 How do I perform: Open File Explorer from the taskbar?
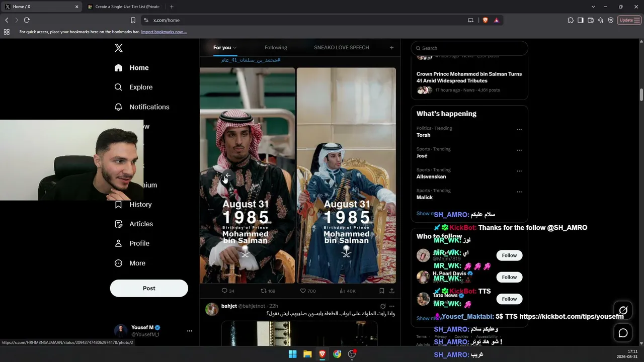[307, 354]
